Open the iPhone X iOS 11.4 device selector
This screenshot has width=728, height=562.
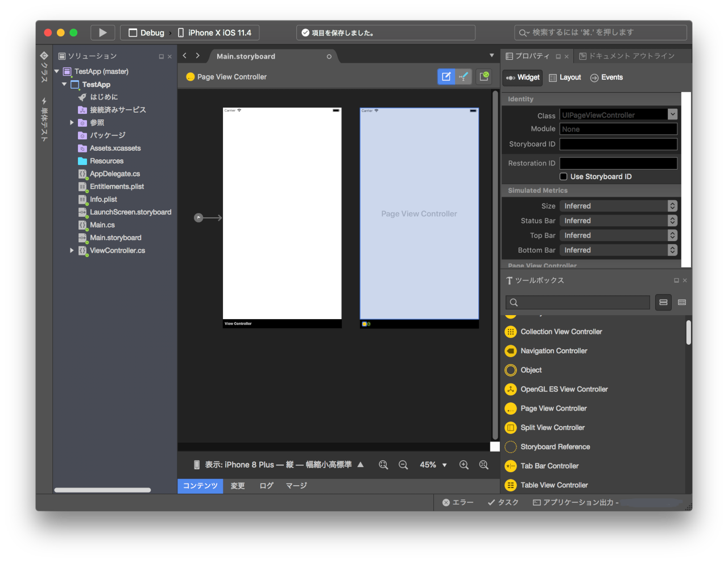(x=214, y=33)
